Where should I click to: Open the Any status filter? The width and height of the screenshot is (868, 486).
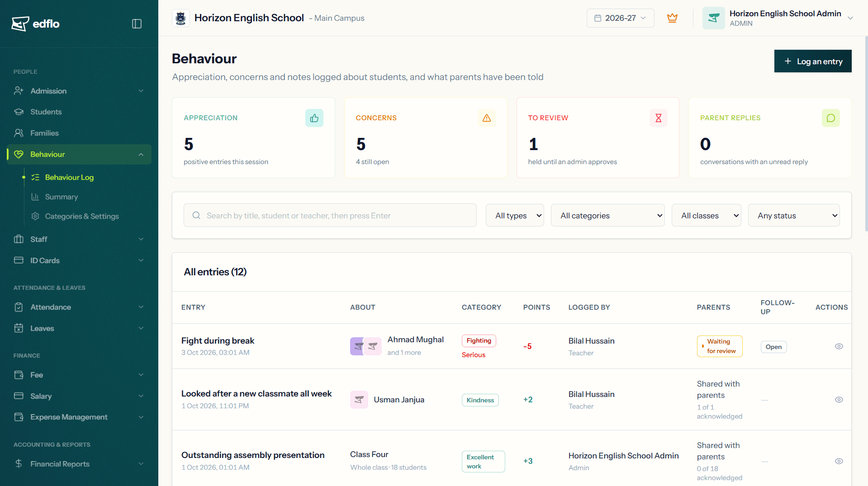tap(794, 215)
